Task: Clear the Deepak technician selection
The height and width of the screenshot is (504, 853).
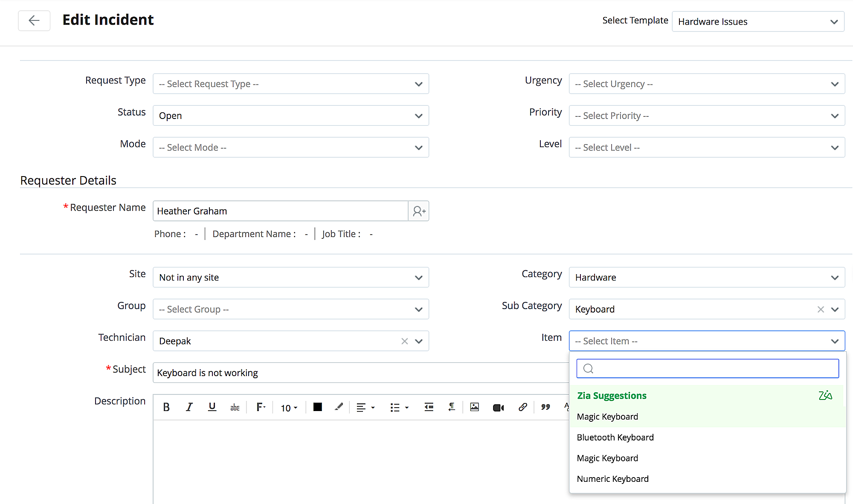Action: (405, 341)
